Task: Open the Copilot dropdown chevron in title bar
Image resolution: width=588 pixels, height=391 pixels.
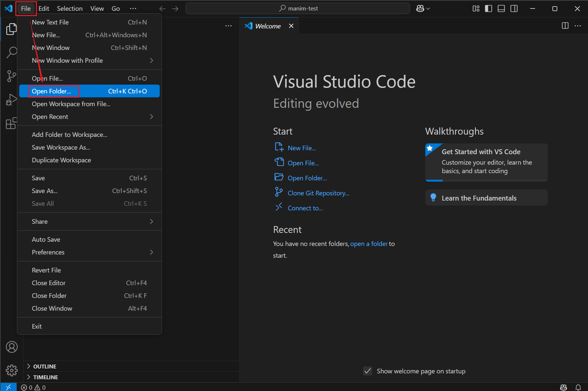Action: coord(428,9)
